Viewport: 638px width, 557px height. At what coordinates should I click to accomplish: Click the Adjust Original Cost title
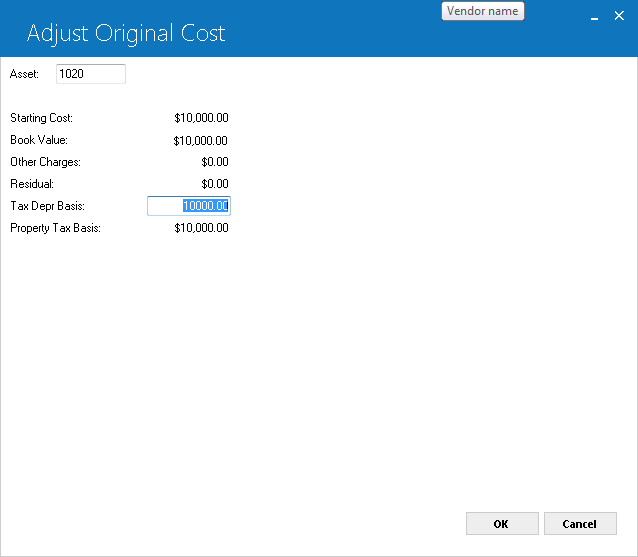tap(126, 34)
